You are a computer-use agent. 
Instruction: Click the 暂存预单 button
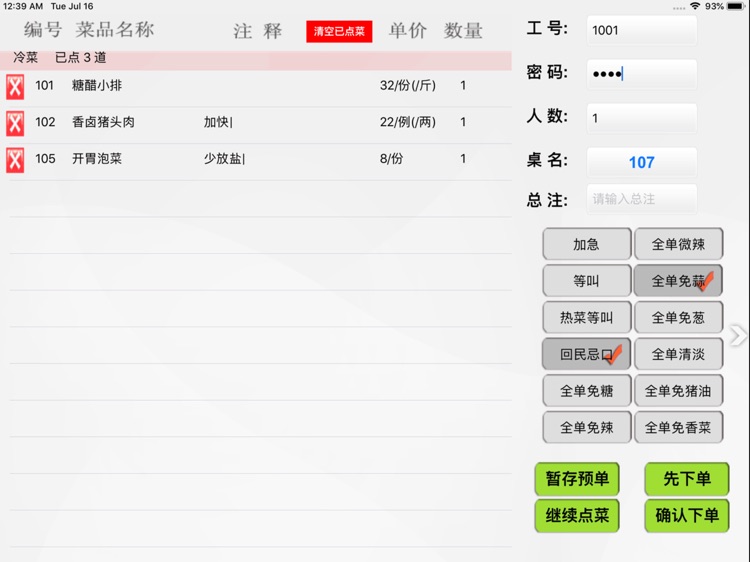click(x=577, y=478)
